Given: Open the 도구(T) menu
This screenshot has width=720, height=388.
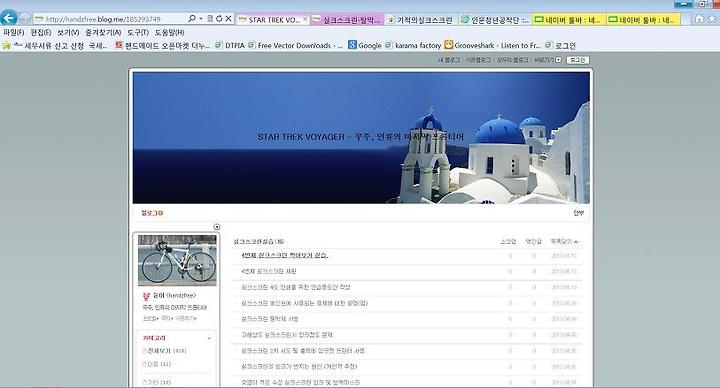Looking at the screenshot, I should point(138,33).
